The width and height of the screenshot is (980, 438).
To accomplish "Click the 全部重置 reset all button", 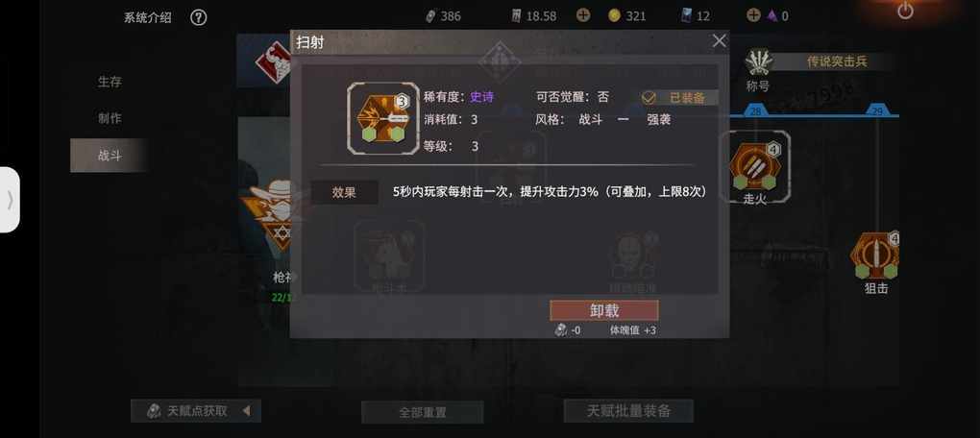I will click(x=423, y=412).
